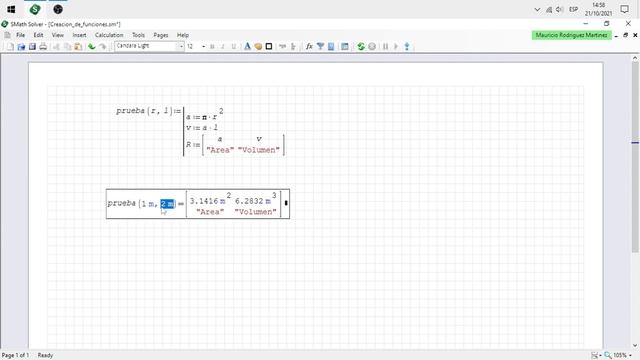This screenshot has width=640, height=360.
Task: Create a new worksheet with New icon
Action: pyautogui.click(x=11, y=47)
